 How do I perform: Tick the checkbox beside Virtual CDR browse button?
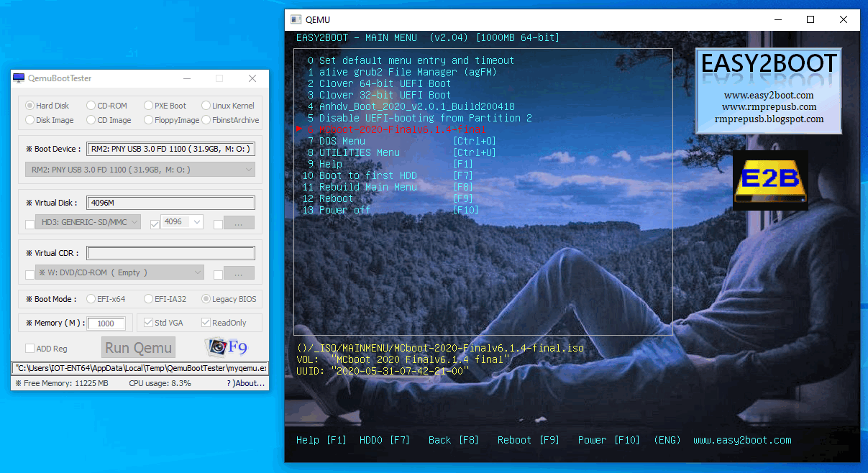click(x=218, y=275)
